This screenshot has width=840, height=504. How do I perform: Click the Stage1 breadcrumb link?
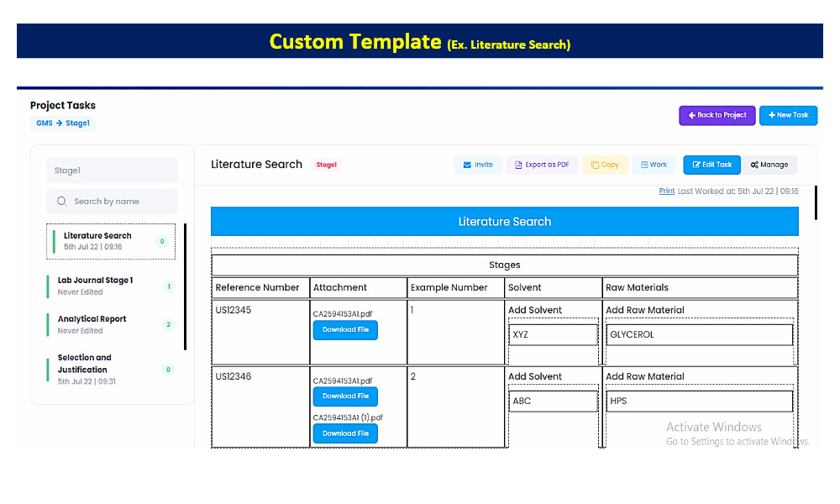[x=77, y=123]
